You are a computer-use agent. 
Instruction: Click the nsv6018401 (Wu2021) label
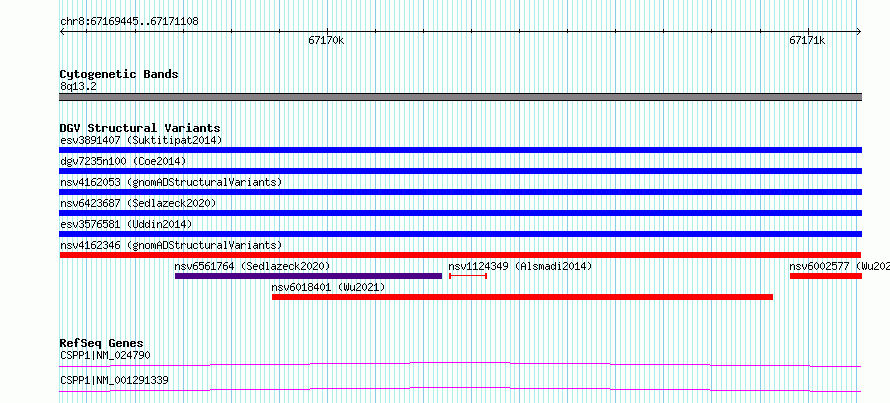tap(329, 287)
